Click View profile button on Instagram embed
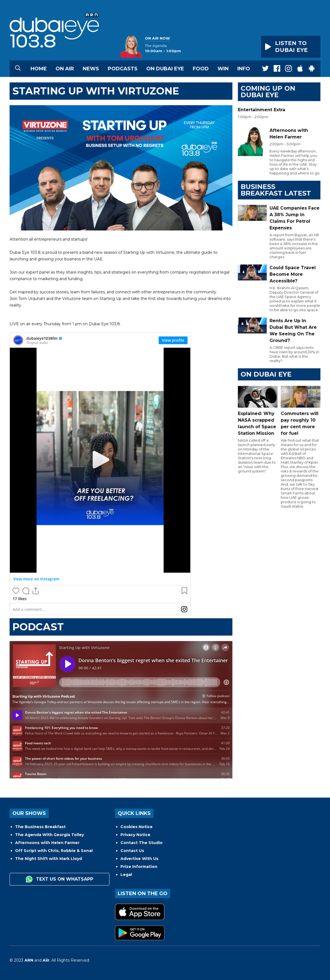 [x=173, y=340]
